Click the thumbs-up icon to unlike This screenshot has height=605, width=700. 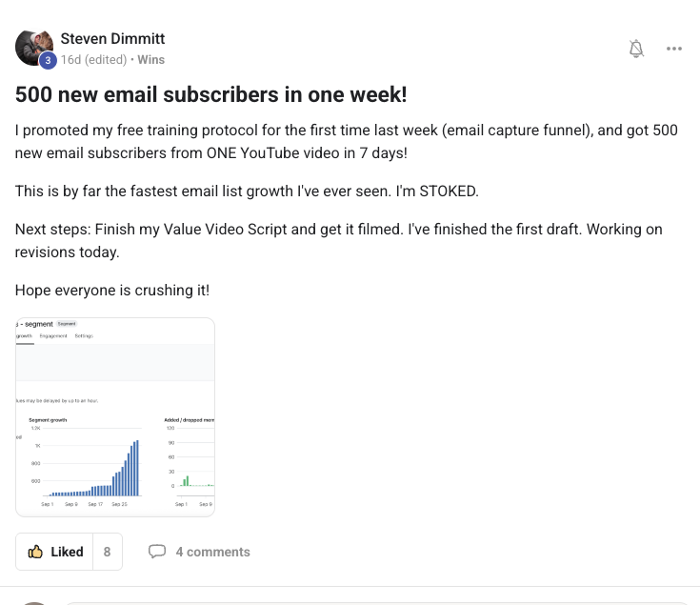coord(36,552)
